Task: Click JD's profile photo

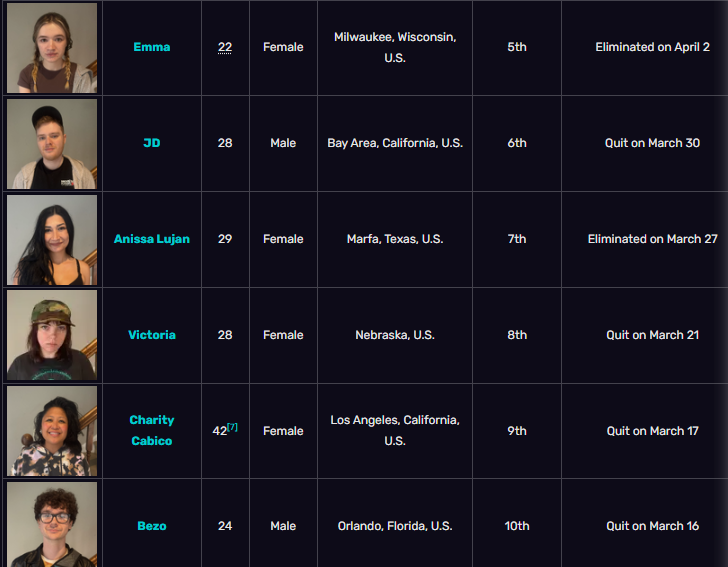Action: (x=52, y=143)
